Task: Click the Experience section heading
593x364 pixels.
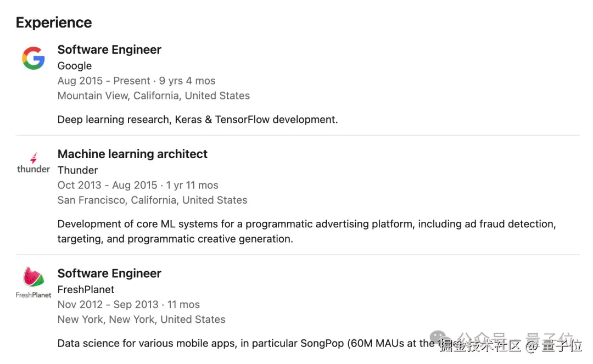Action: 54,23
